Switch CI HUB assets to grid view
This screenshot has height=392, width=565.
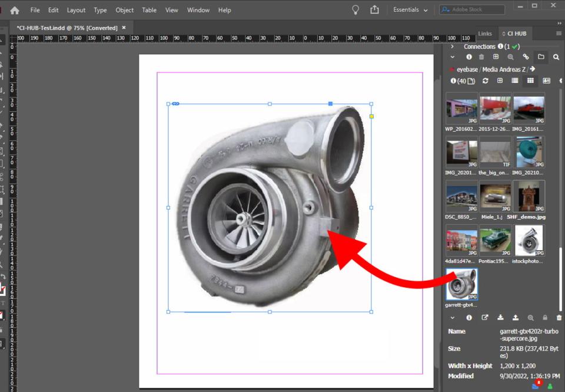[529, 81]
